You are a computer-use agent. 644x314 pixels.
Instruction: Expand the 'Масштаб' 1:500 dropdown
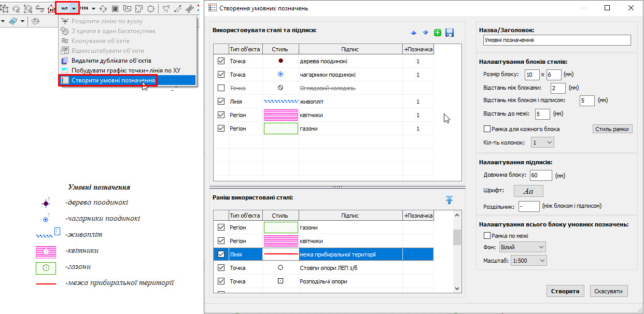(528, 261)
